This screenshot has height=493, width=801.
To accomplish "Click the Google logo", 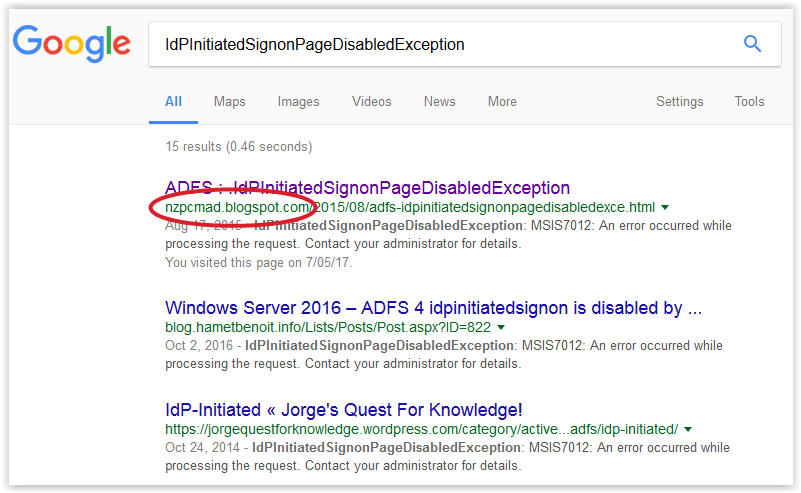I will point(72,44).
